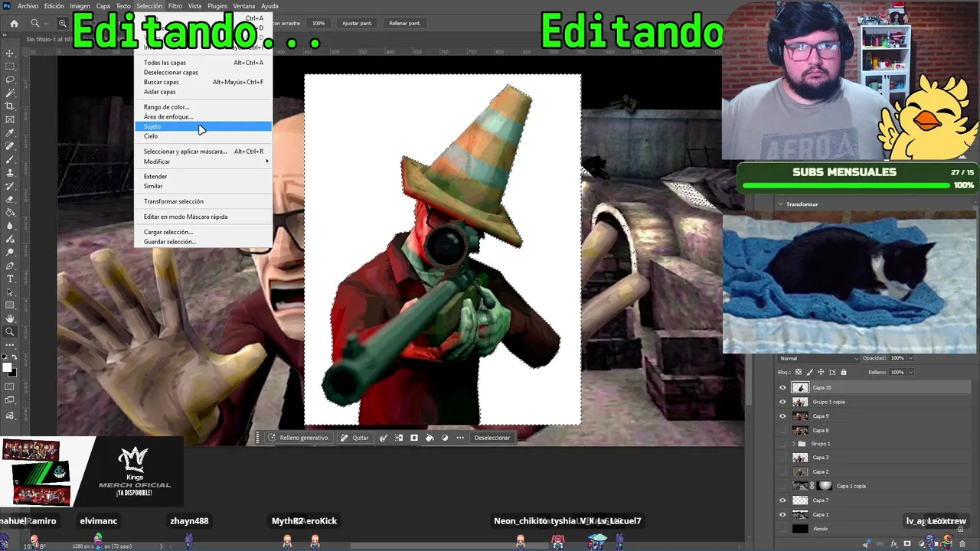Show the Grupo 1 group
The image size is (980, 551).
point(782,444)
